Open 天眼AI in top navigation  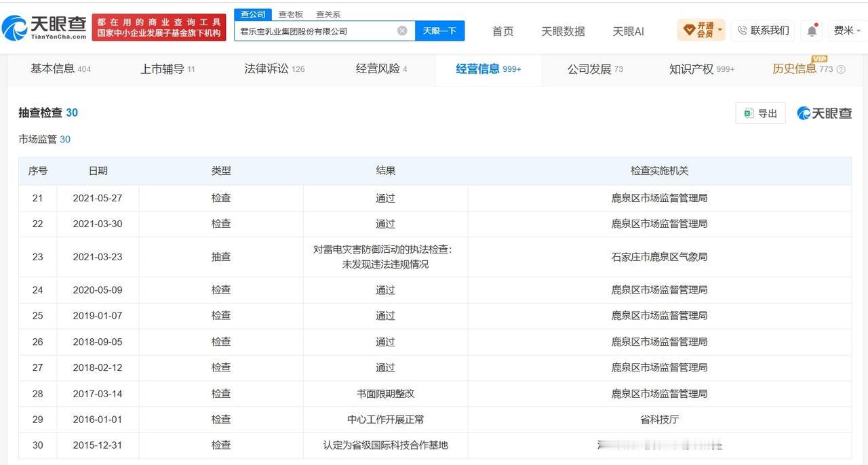[x=628, y=31]
